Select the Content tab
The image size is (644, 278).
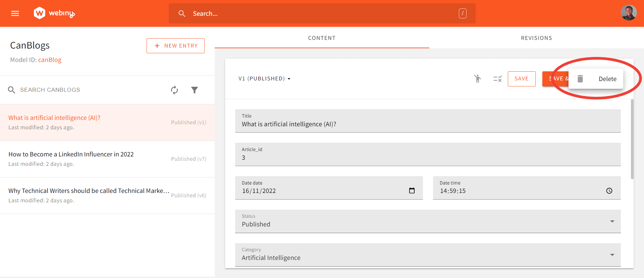coord(322,38)
